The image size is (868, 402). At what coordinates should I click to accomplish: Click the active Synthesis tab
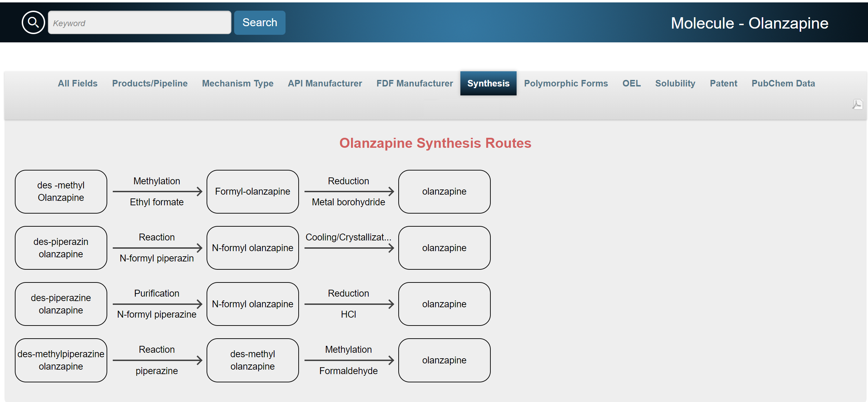click(x=488, y=83)
